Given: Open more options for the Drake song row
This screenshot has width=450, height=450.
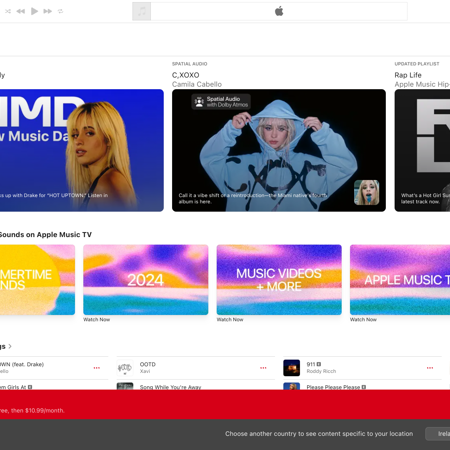Looking at the screenshot, I should [x=97, y=368].
